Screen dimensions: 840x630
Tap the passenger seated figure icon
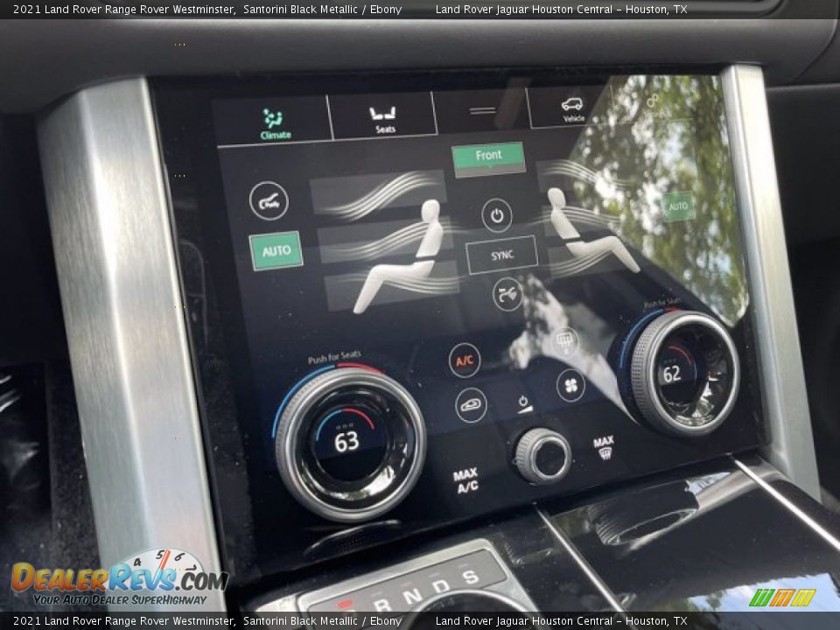pos(592,230)
